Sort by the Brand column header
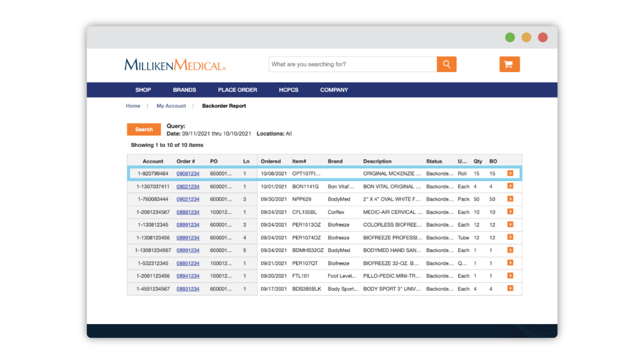This screenshot has width=644, height=364. [x=335, y=161]
